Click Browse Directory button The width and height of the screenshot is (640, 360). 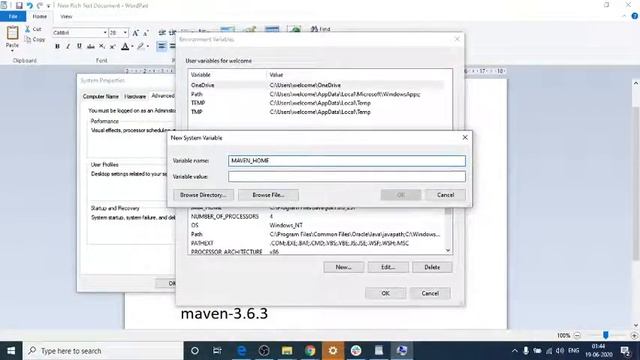pyautogui.click(x=203, y=195)
